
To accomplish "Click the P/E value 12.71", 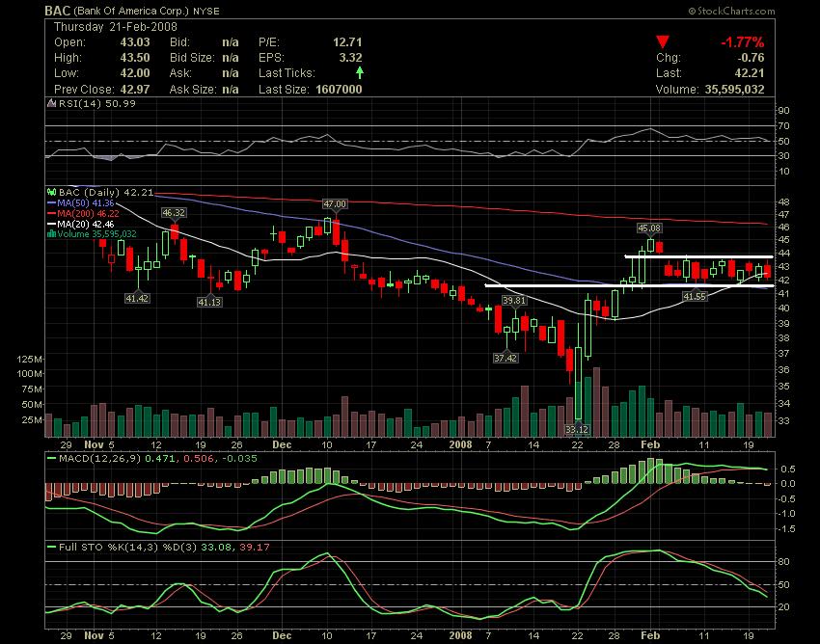I will 347,42.
